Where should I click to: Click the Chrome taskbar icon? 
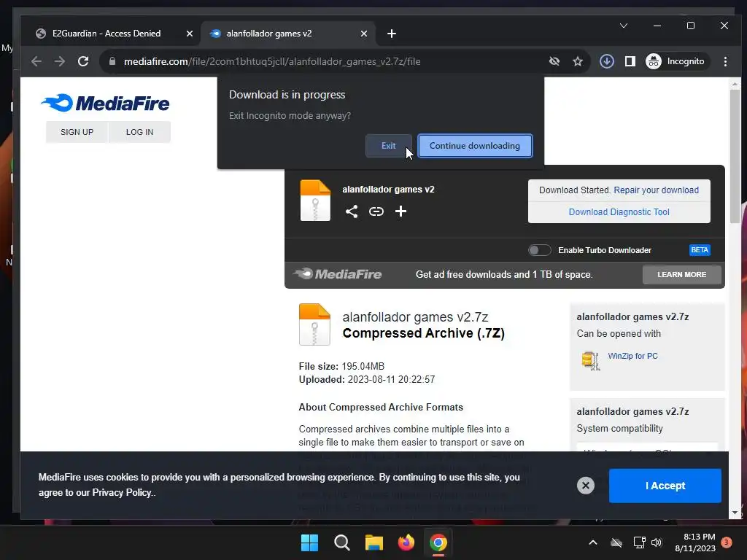click(x=438, y=542)
